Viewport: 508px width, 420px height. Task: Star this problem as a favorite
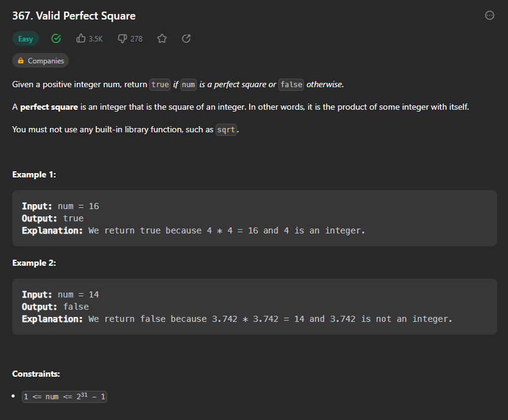click(x=162, y=39)
